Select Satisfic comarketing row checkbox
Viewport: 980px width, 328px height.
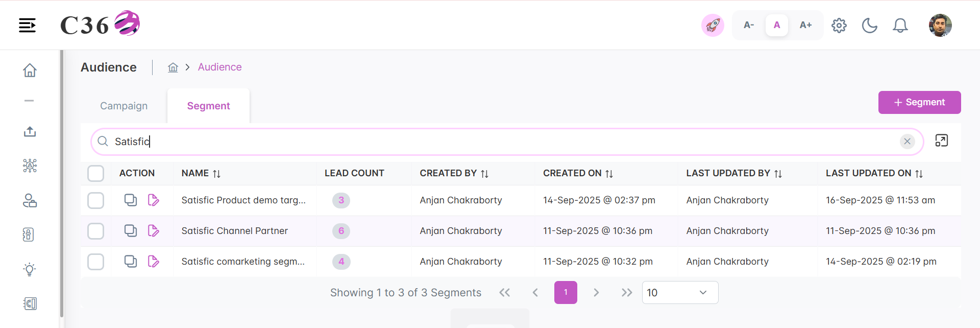(x=95, y=262)
